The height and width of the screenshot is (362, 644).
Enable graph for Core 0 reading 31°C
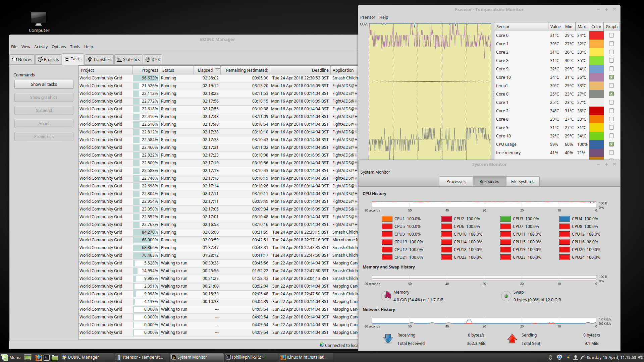pyautogui.click(x=611, y=35)
